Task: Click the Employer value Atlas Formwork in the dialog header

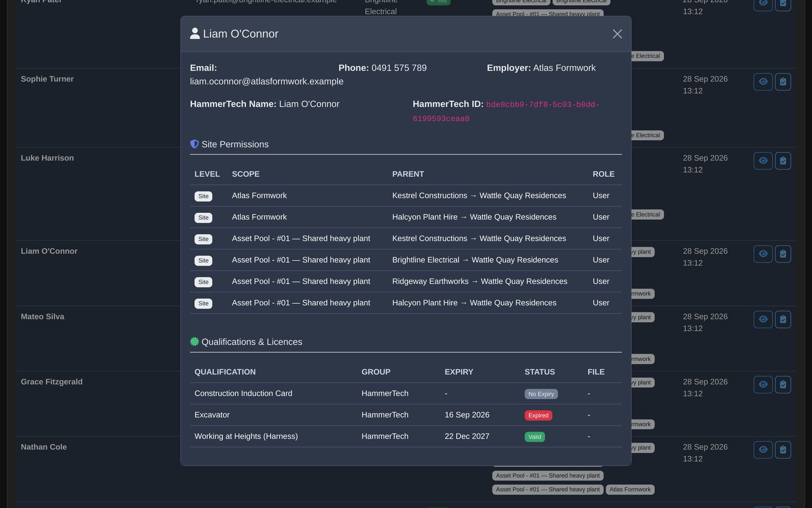Action: (564, 68)
